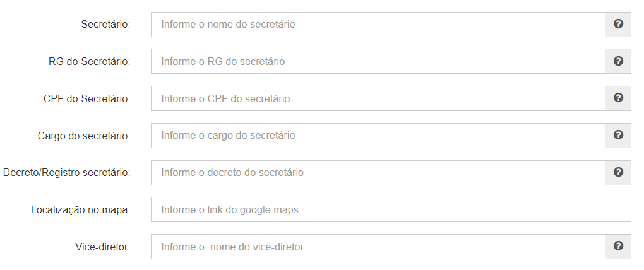Click help icon for Cargo do secretário
Image resolution: width=644 pixels, height=270 pixels.
[x=618, y=136]
